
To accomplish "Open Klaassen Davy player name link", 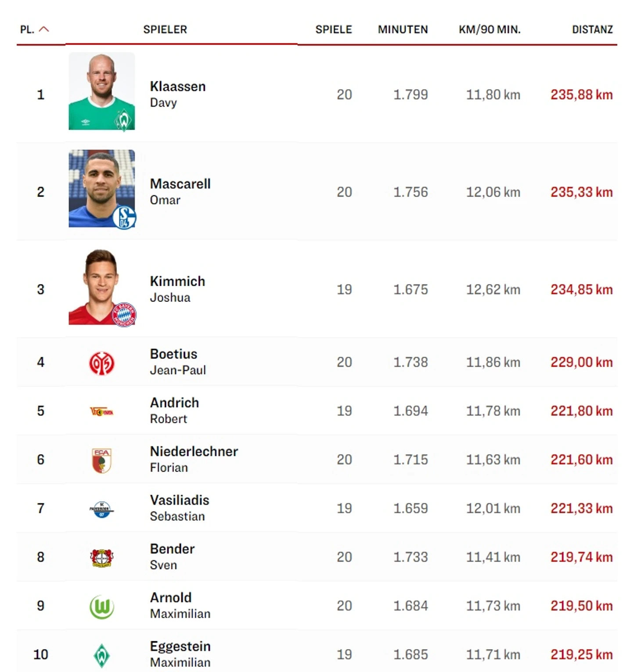I will click(x=177, y=94).
